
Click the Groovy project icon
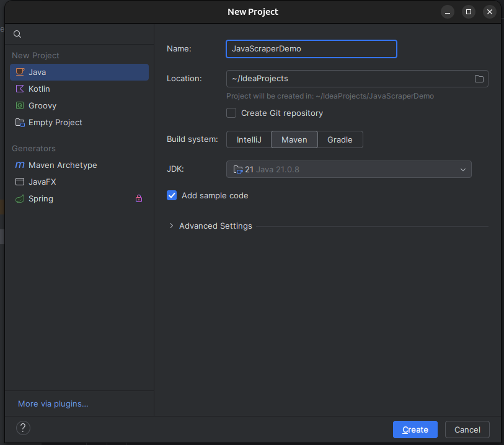click(x=20, y=105)
